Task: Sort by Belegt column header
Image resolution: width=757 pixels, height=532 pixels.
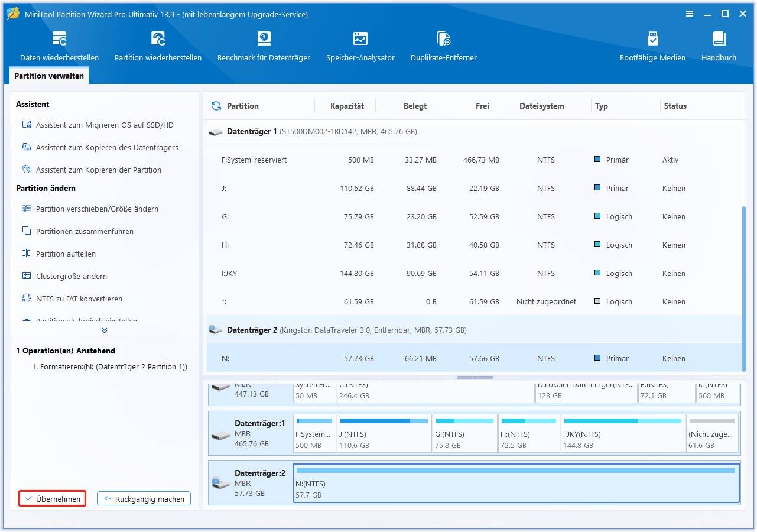Action: (415, 106)
